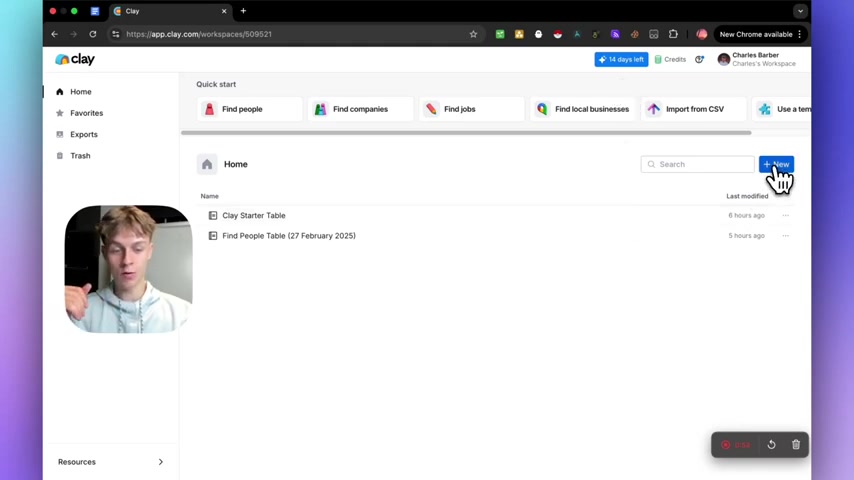Expand the Resources section

click(x=111, y=461)
